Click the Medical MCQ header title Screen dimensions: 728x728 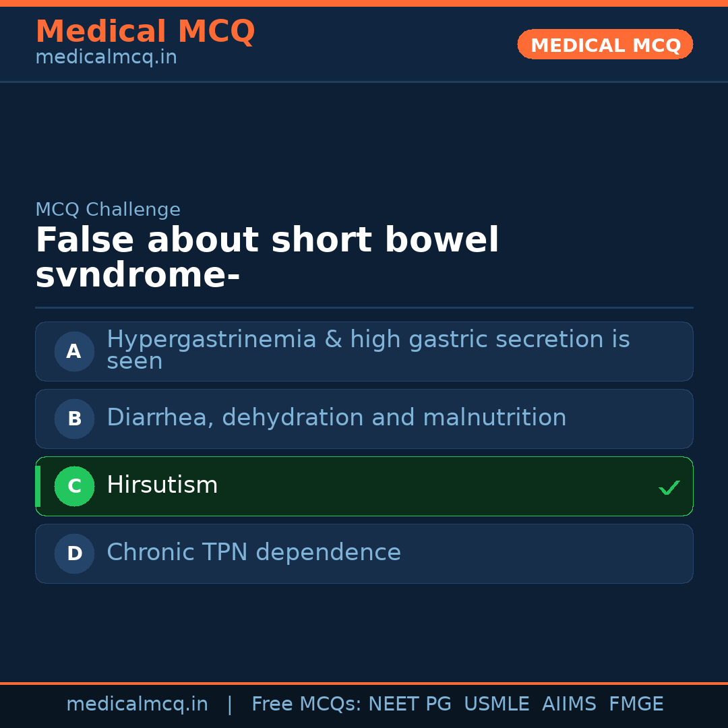click(x=145, y=31)
